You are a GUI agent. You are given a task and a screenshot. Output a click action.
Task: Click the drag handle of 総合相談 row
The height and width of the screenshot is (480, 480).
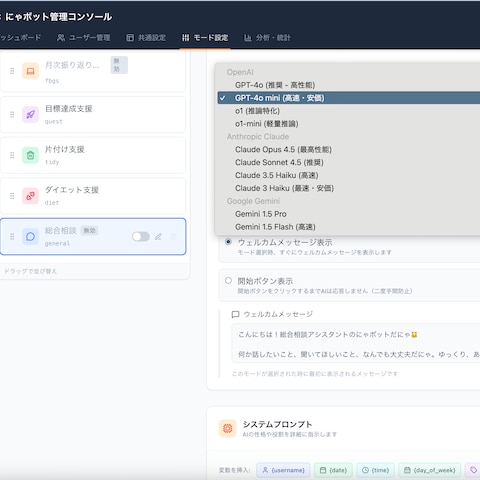click(12, 237)
